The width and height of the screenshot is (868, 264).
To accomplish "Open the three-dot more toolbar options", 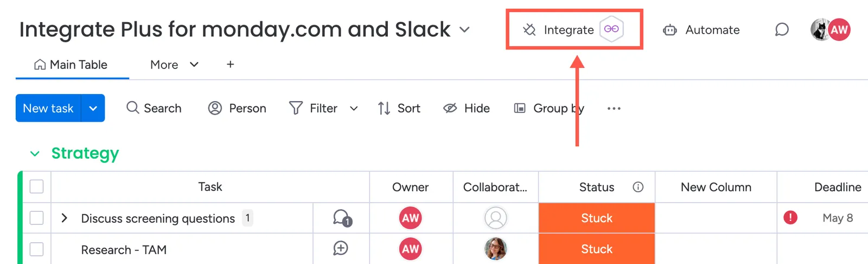I will click(x=614, y=109).
